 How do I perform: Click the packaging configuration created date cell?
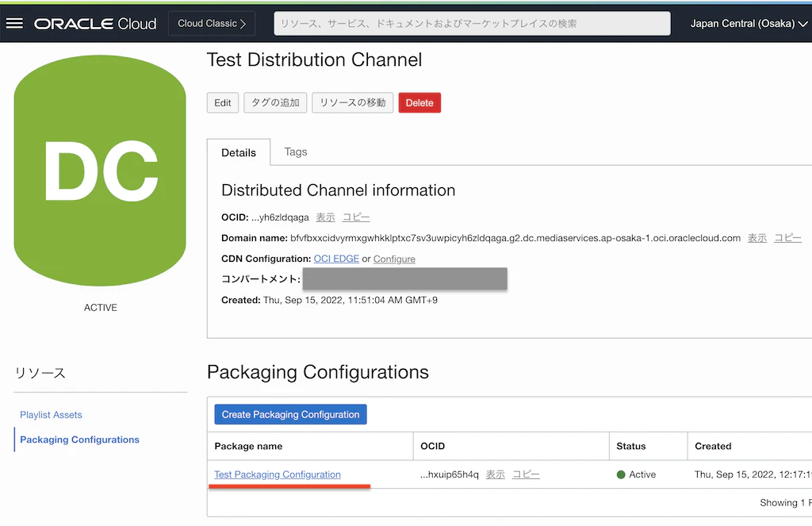(x=753, y=474)
